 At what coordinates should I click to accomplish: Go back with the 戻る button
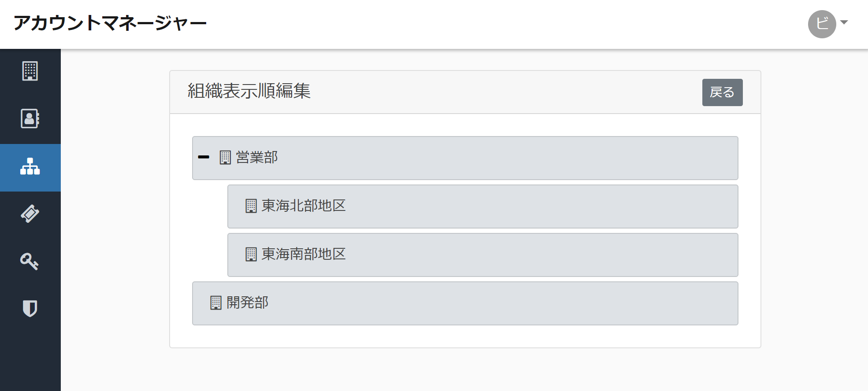[722, 92]
